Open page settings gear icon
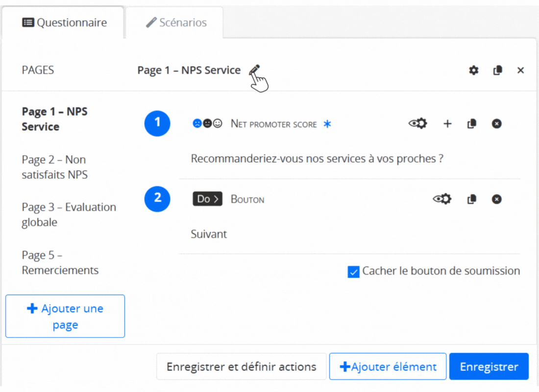539x392 pixels. click(473, 71)
